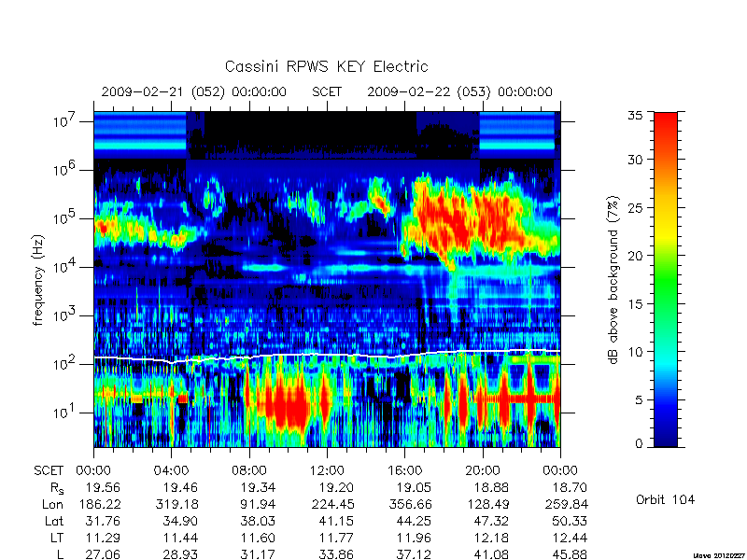Viewport: 747px width, 560px height.
Task: Click the 10^6 frequency tick label
Action: [65, 169]
